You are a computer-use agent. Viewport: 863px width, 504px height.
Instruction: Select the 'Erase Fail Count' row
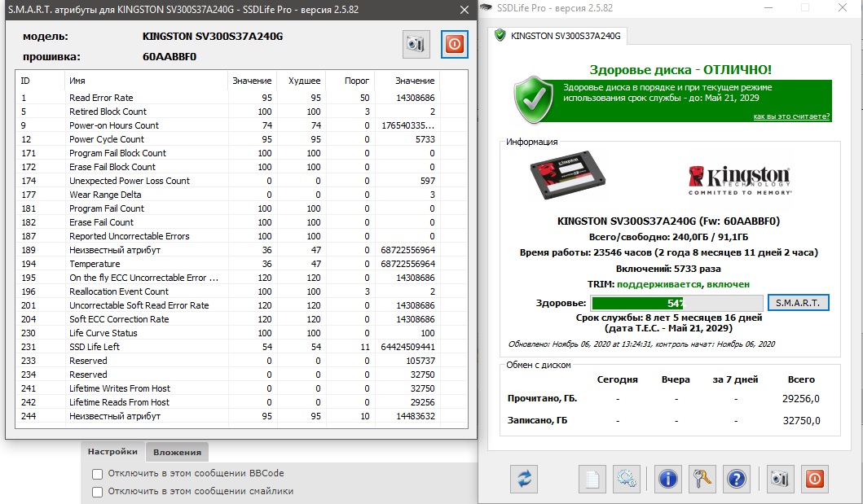pos(241,222)
